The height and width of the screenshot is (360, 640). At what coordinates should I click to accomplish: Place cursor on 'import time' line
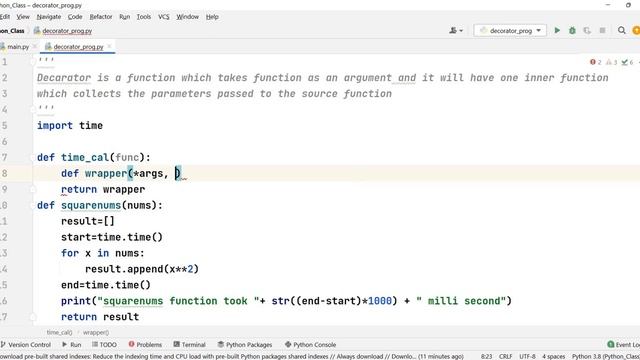70,126
